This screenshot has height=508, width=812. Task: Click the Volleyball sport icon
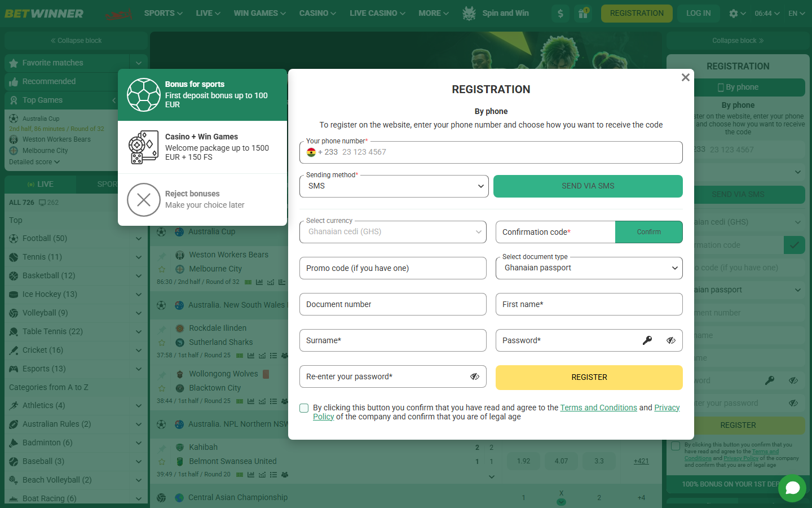pos(14,313)
